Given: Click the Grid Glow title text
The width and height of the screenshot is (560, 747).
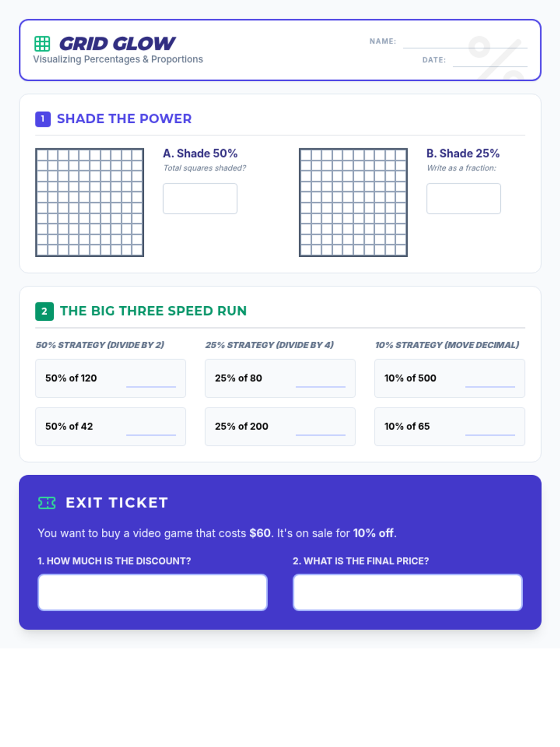Looking at the screenshot, I should pos(117,43).
